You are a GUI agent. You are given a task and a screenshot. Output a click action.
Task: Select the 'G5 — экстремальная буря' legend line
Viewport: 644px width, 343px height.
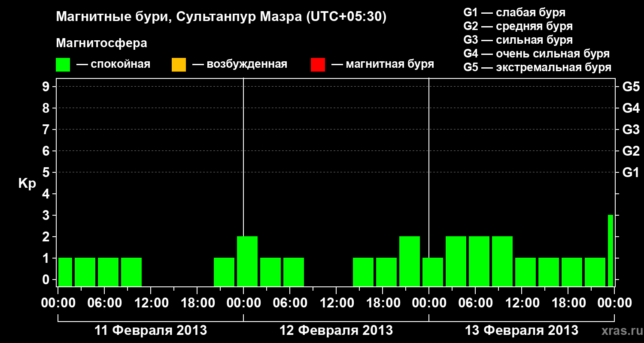[x=538, y=67]
